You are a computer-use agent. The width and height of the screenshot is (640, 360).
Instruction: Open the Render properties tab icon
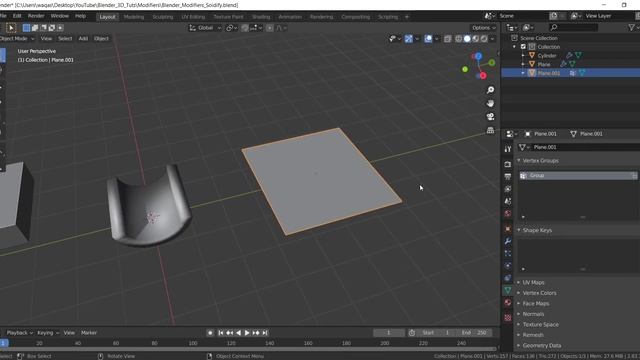point(507,164)
